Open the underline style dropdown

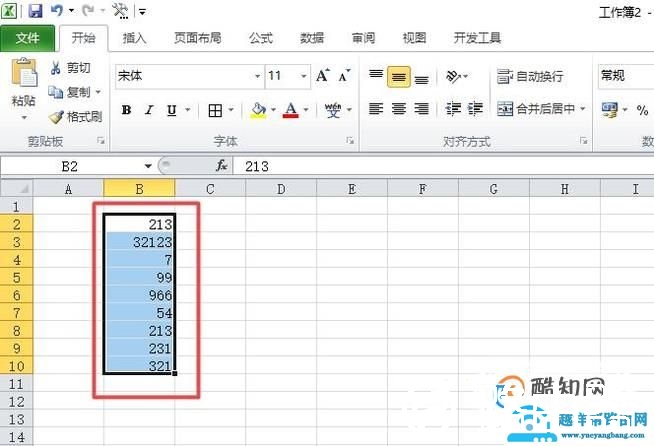pos(188,110)
